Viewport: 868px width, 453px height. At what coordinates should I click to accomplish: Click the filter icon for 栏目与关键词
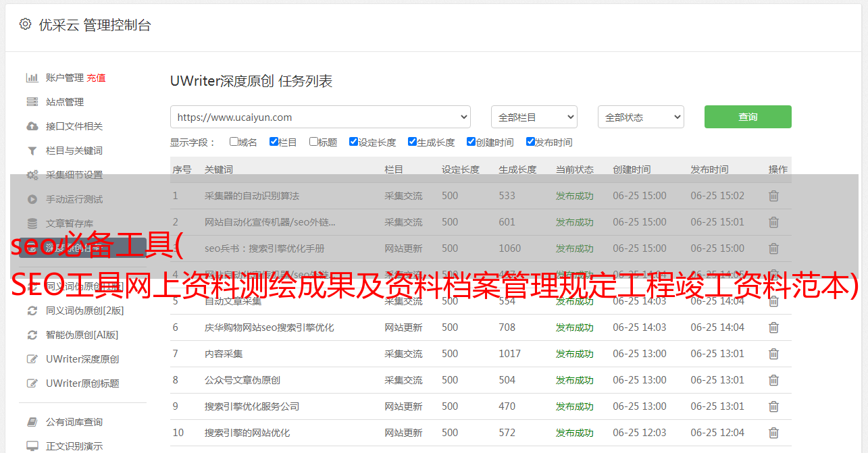(32, 151)
